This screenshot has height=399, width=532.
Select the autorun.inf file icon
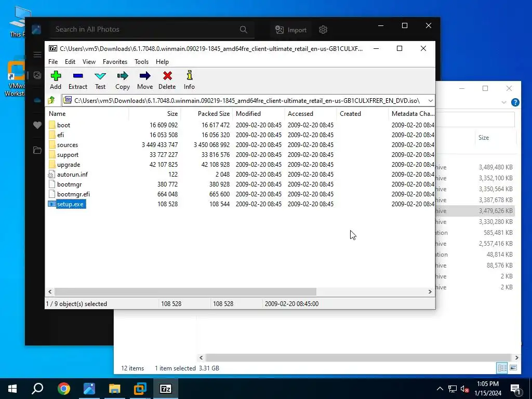51,175
